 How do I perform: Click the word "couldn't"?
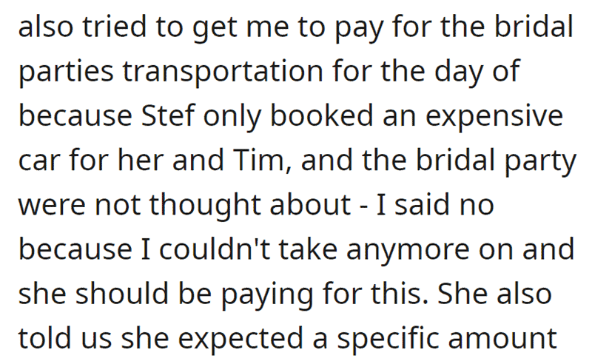tap(214, 249)
